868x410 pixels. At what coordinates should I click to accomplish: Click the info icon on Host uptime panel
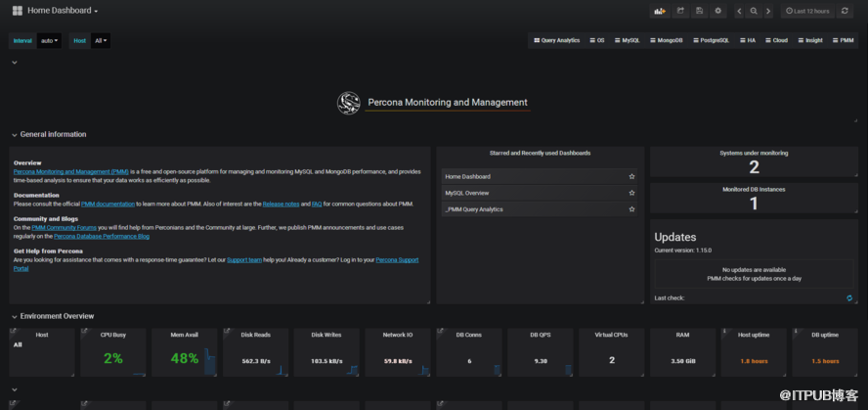(724, 332)
